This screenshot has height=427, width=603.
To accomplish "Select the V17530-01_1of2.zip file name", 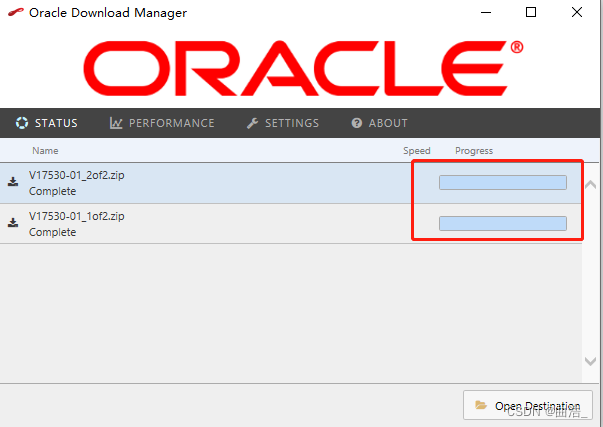I will (77, 216).
